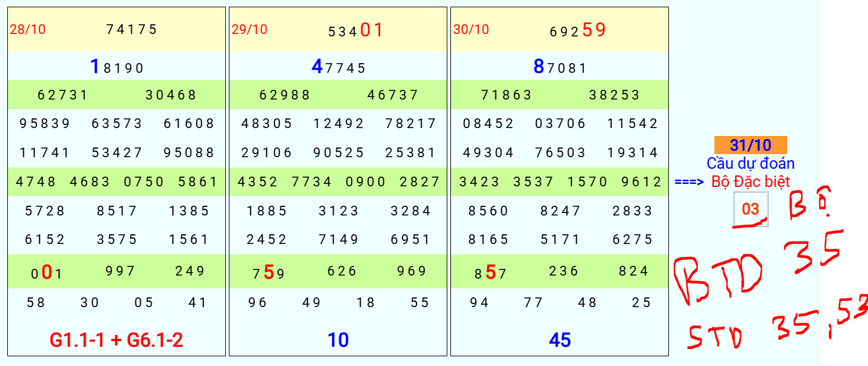Select the orange 31/10 date label
868x366 pixels.
click(750, 145)
